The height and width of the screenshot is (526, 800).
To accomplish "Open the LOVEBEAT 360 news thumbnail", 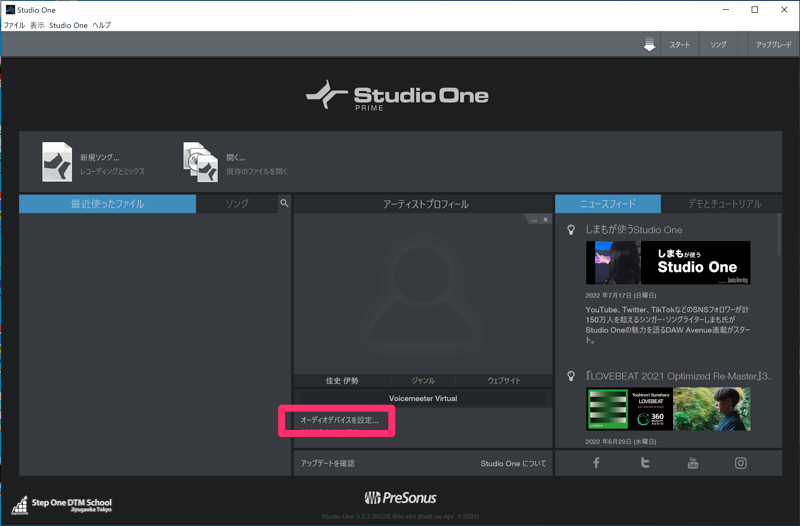I will pyautogui.click(x=668, y=409).
